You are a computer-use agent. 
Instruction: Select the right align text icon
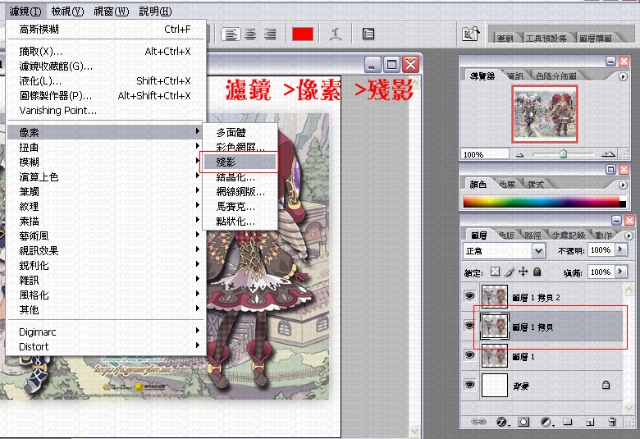270,34
